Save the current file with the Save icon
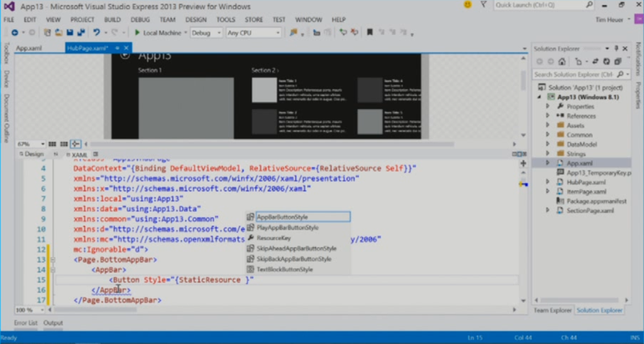The width and height of the screenshot is (644, 344). (x=70, y=33)
